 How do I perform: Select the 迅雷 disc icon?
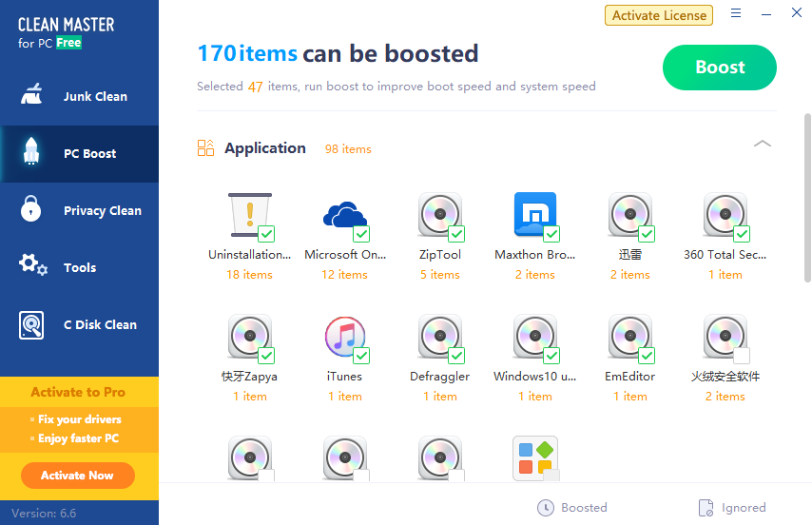[630, 214]
